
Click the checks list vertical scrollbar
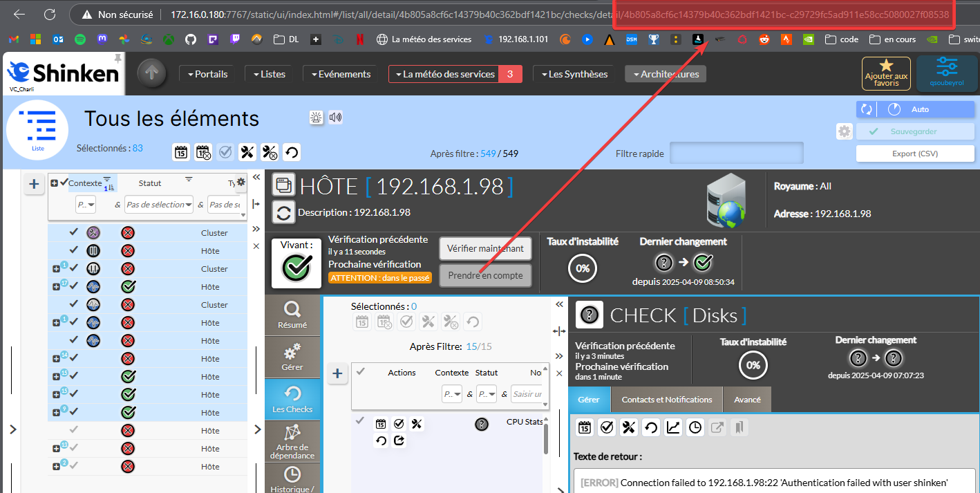click(545, 440)
